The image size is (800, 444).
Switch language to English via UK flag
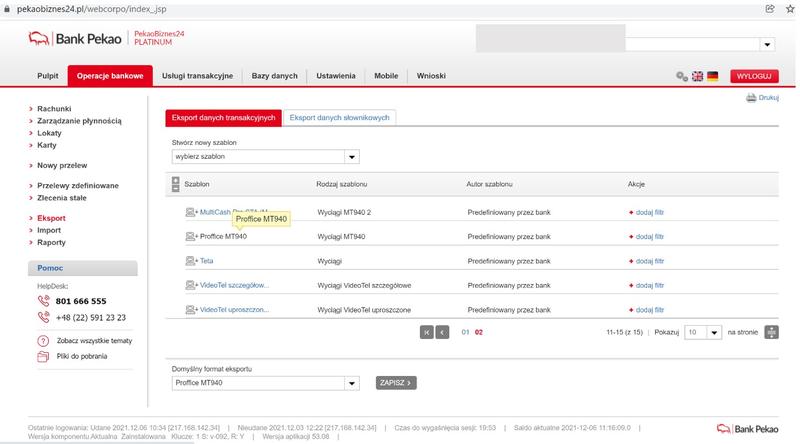click(697, 76)
